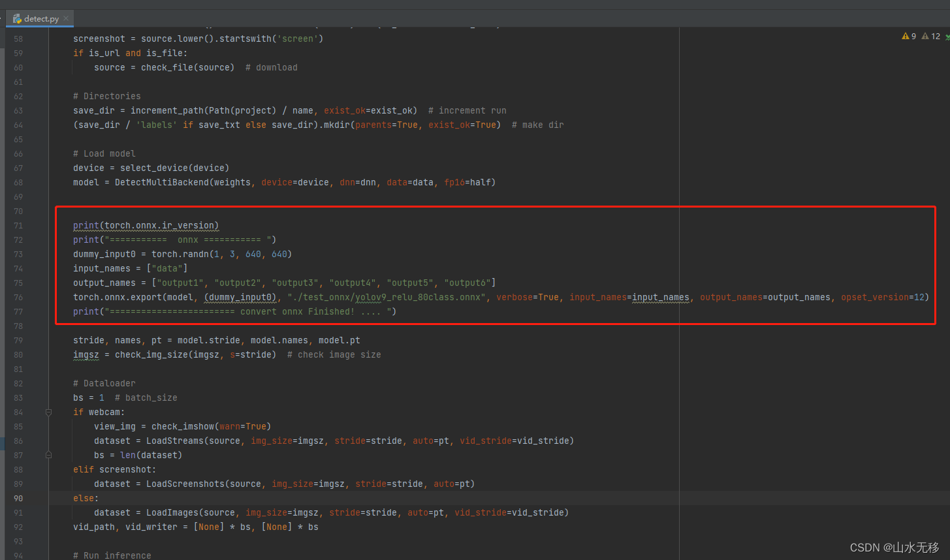Click the '# Dataloader' comment

coord(104,383)
